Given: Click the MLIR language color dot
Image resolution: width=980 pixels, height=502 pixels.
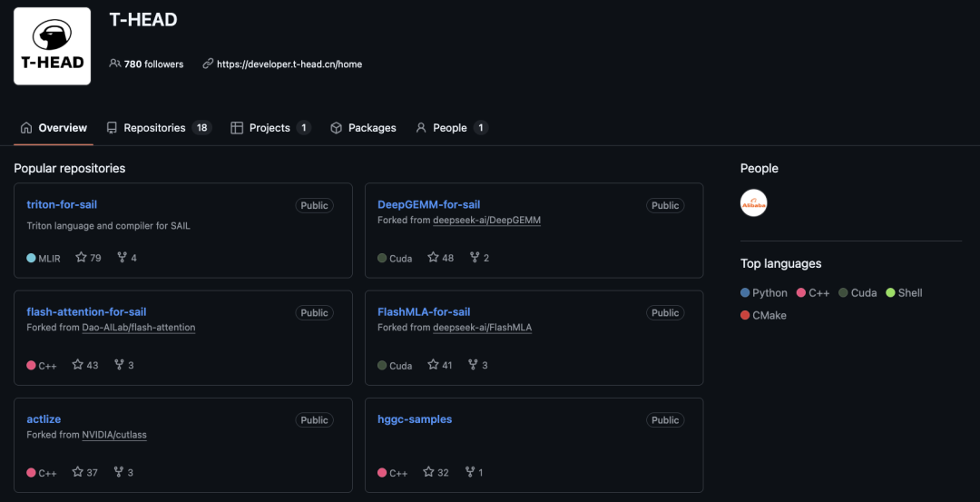Looking at the screenshot, I should click(31, 258).
